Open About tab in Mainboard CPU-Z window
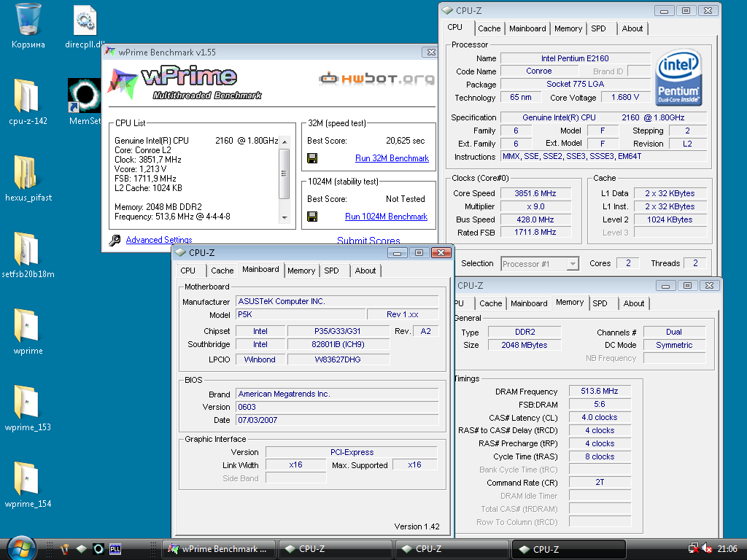 [365, 271]
